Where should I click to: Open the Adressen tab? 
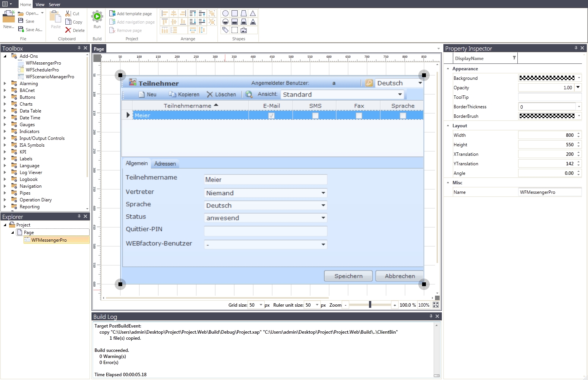pos(165,164)
